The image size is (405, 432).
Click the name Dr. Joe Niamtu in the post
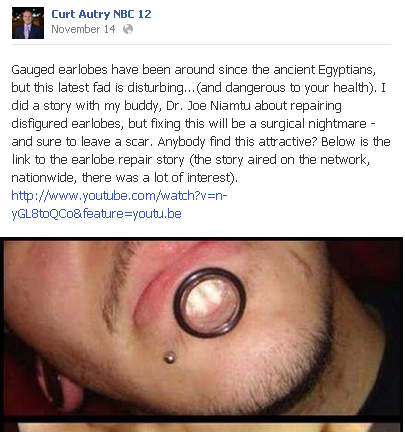pyautogui.click(x=208, y=106)
